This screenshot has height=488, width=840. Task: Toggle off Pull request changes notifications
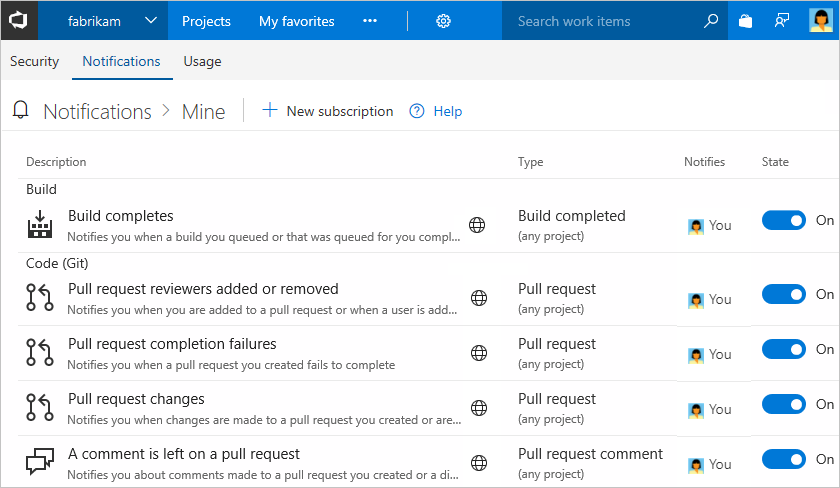pyautogui.click(x=783, y=405)
